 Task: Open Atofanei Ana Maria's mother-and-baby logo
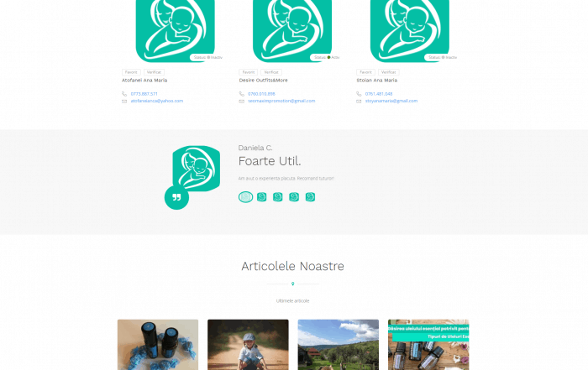175,30
